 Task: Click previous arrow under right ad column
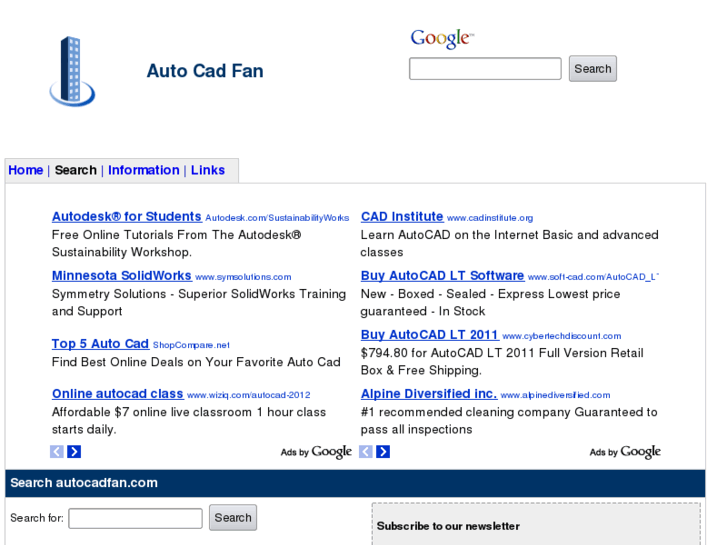366,451
